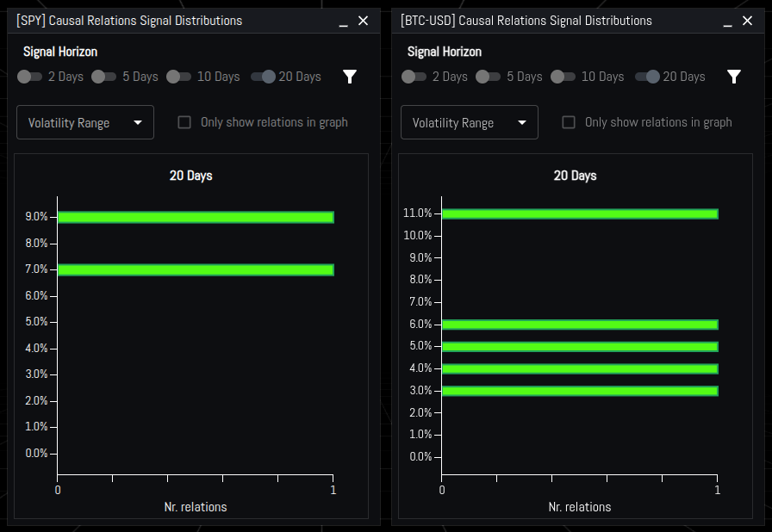Click 'Nr. relations' axis label in SPY chart
772x532 pixels.
pos(196,507)
